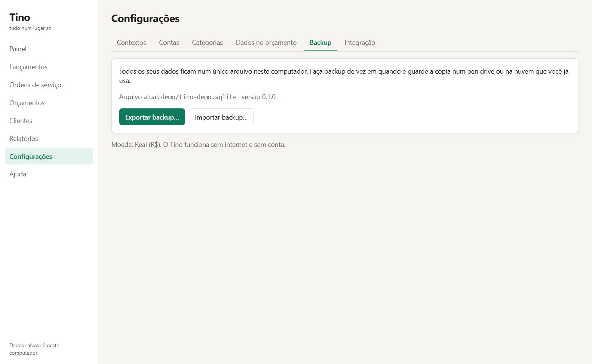Click the 'Dados salvos só neste computador' footer

pyautogui.click(x=34, y=349)
